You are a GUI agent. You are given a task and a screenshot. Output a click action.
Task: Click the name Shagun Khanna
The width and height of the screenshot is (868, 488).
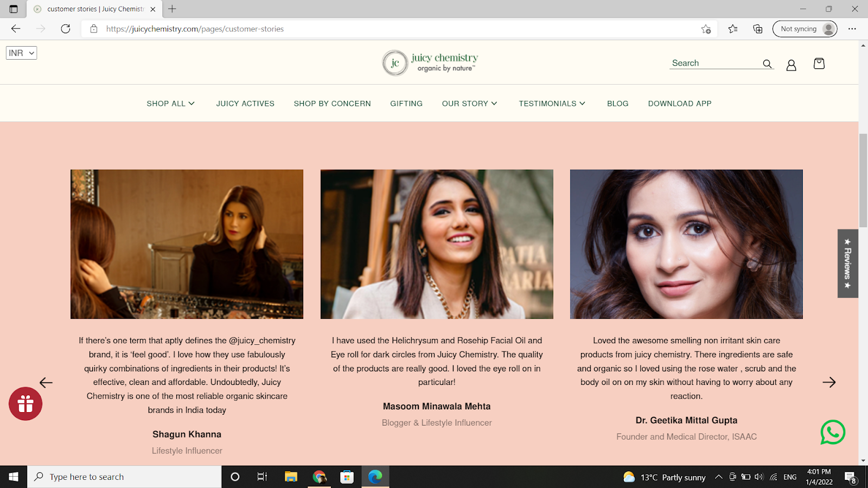pyautogui.click(x=187, y=434)
